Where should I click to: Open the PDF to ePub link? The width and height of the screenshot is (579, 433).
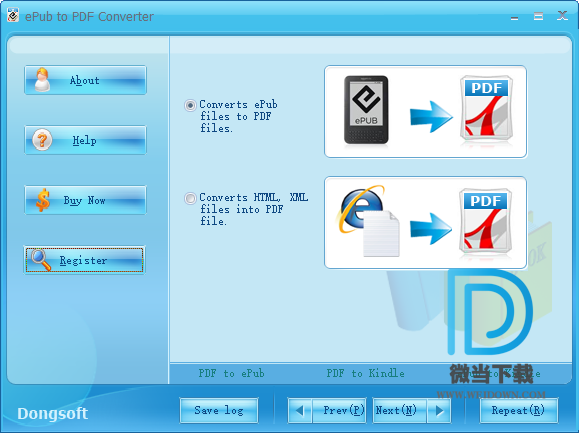tap(232, 373)
